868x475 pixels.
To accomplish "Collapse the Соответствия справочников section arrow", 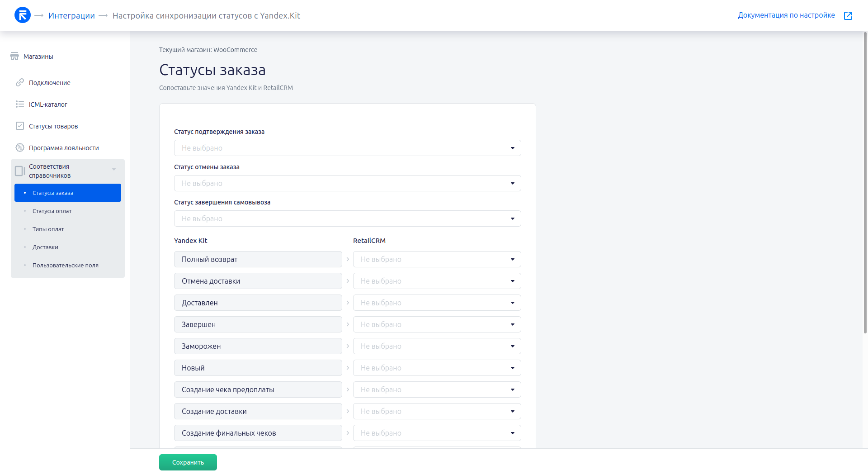I will point(114,169).
